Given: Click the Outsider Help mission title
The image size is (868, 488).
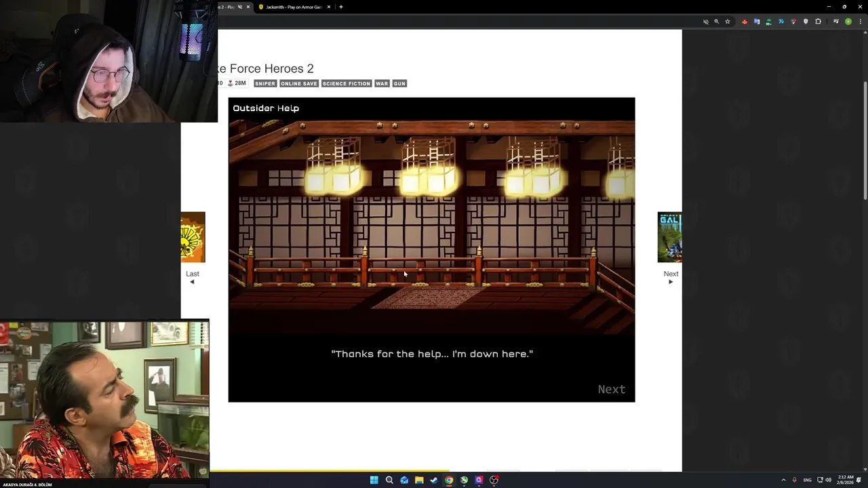Looking at the screenshot, I should [x=266, y=108].
